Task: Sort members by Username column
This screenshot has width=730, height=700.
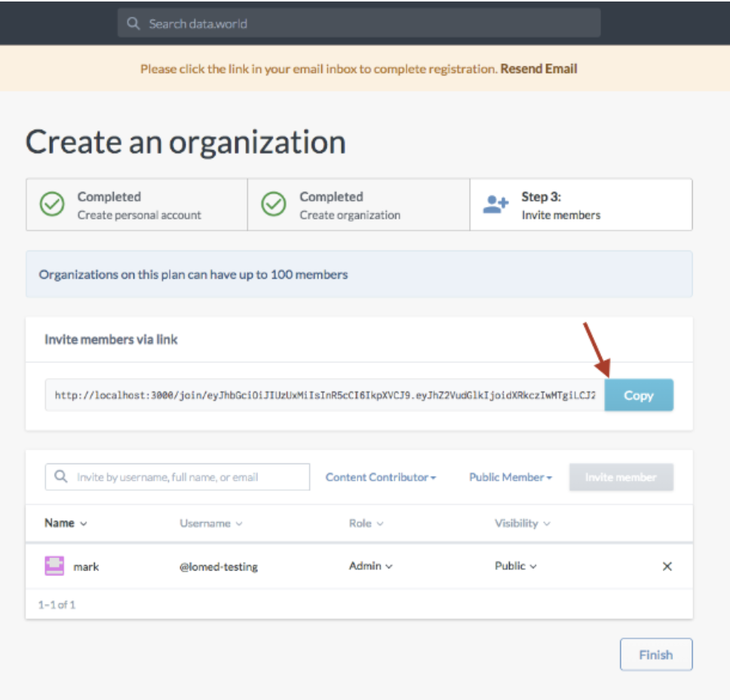Action: click(211, 523)
